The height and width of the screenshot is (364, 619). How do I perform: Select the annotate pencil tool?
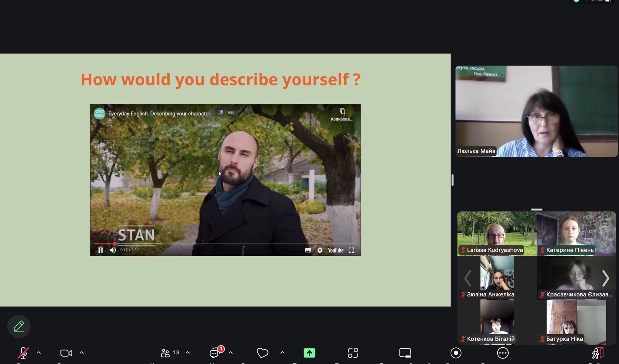(19, 326)
